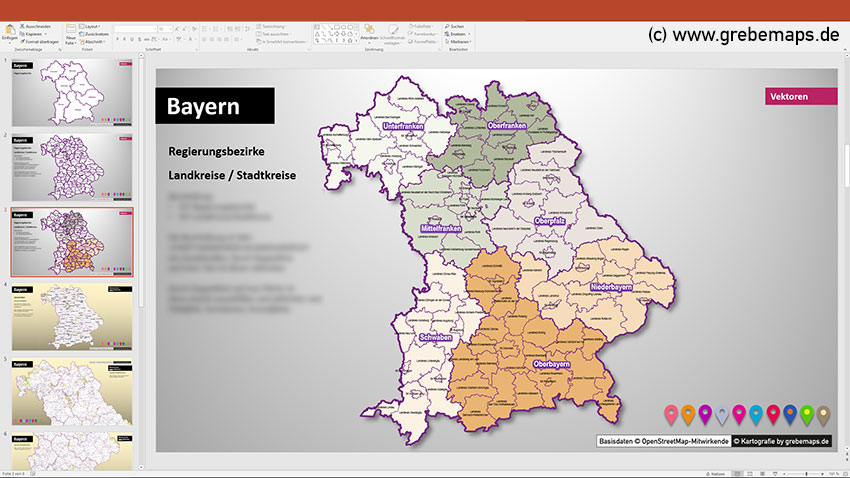Click the Zurücksetzen button

(x=97, y=34)
